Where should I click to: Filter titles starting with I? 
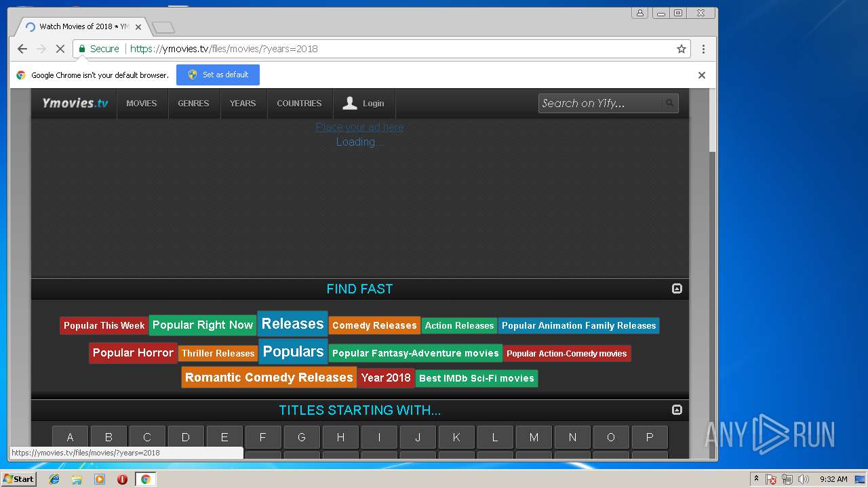coord(379,437)
